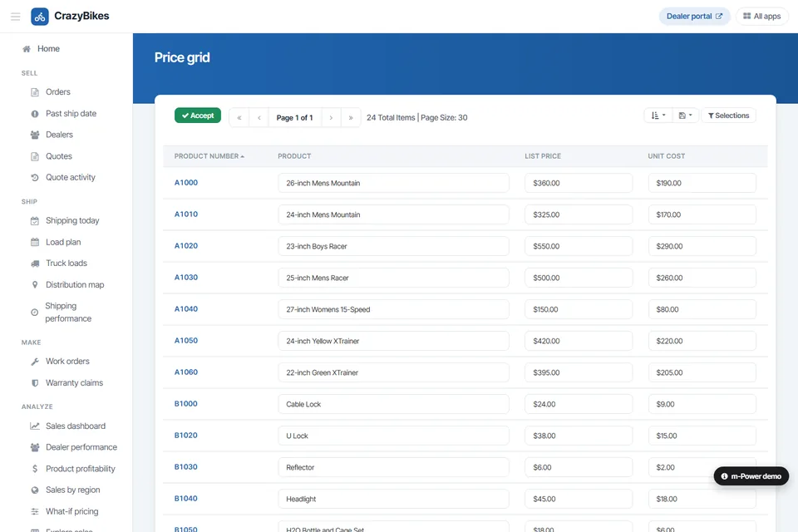
Task: Open the Selections filter button
Action: [728, 116]
